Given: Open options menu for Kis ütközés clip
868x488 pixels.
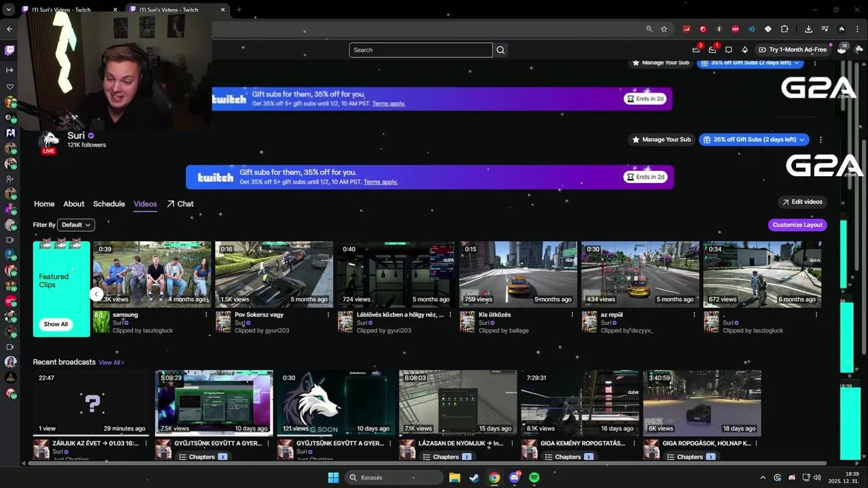Looking at the screenshot, I should tap(572, 314).
